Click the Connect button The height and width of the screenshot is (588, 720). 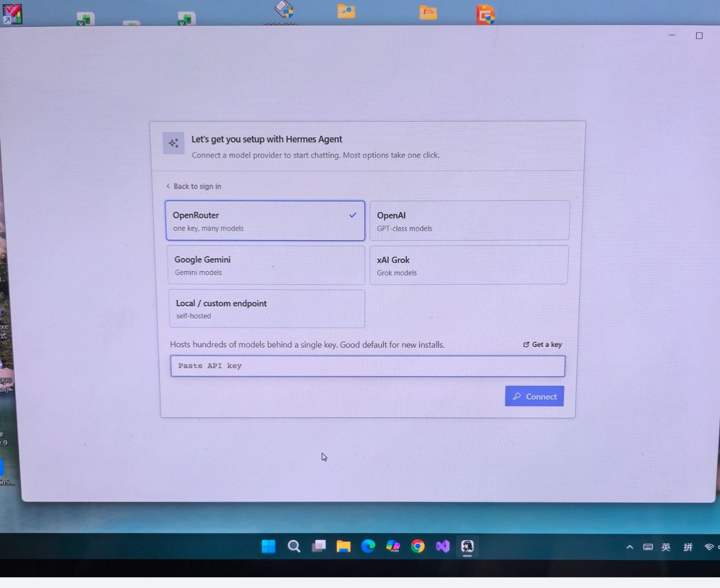(x=534, y=396)
